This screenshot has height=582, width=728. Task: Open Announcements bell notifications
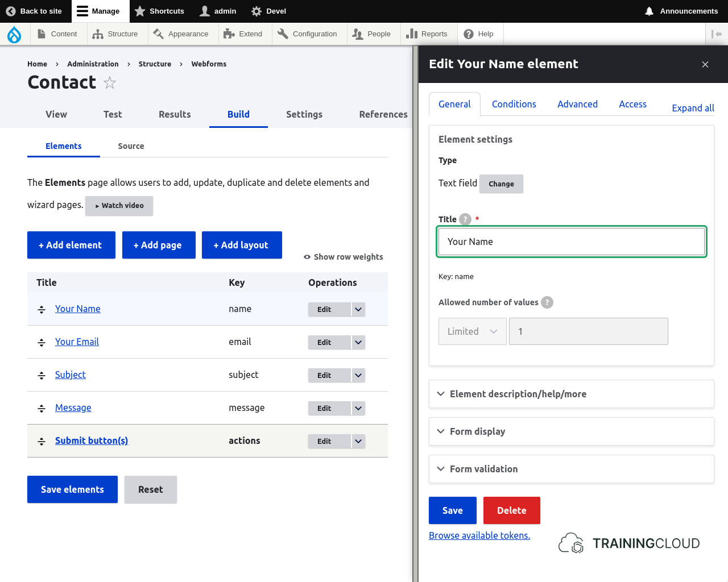click(x=681, y=11)
